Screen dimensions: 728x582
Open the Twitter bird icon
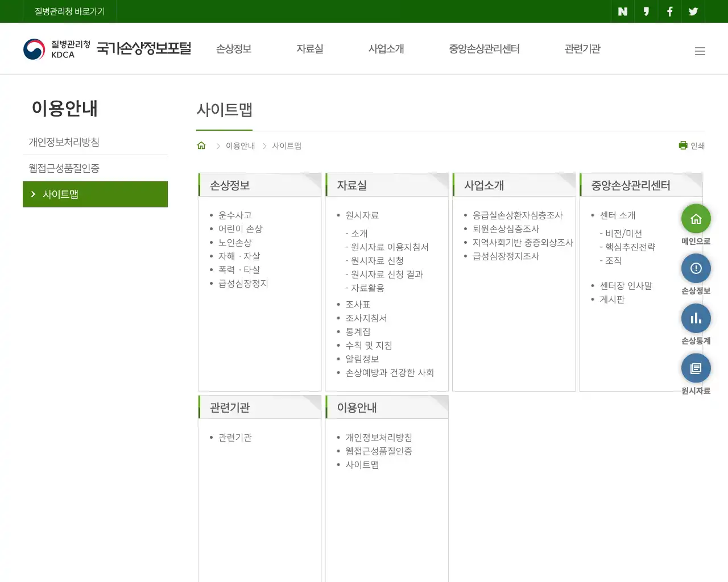[693, 11]
